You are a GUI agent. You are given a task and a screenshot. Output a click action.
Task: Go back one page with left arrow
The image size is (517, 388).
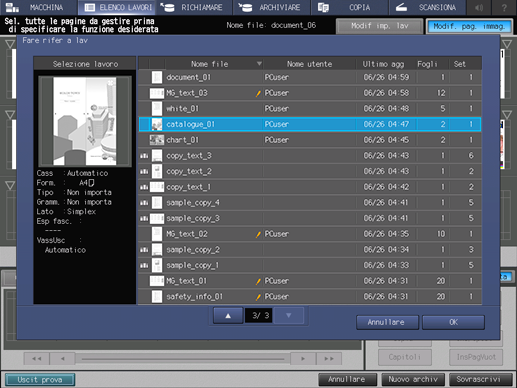pos(62,359)
